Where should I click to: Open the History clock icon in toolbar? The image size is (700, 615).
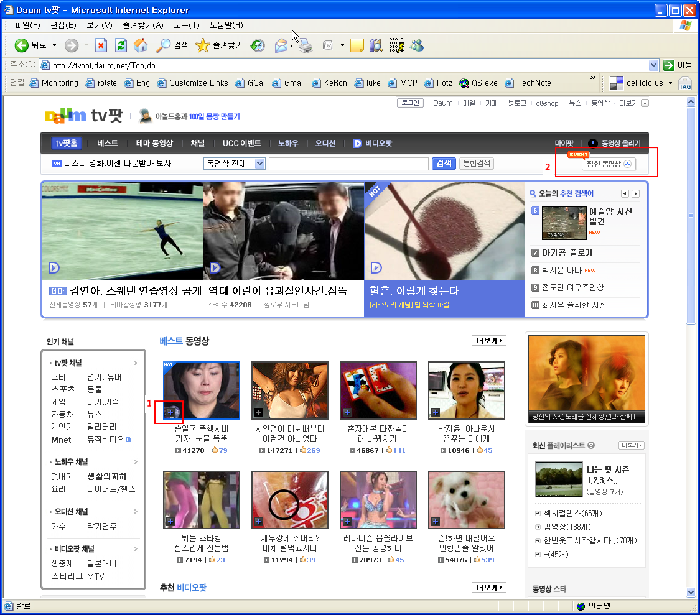(x=258, y=45)
